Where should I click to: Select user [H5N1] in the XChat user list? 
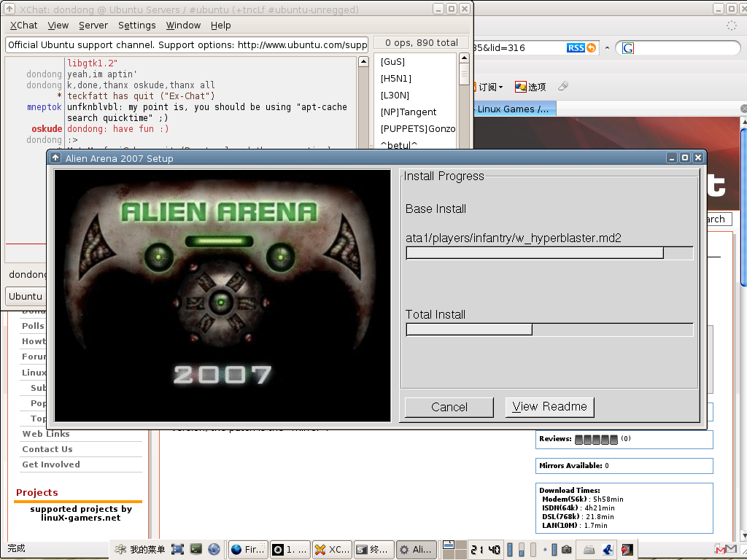click(x=396, y=79)
